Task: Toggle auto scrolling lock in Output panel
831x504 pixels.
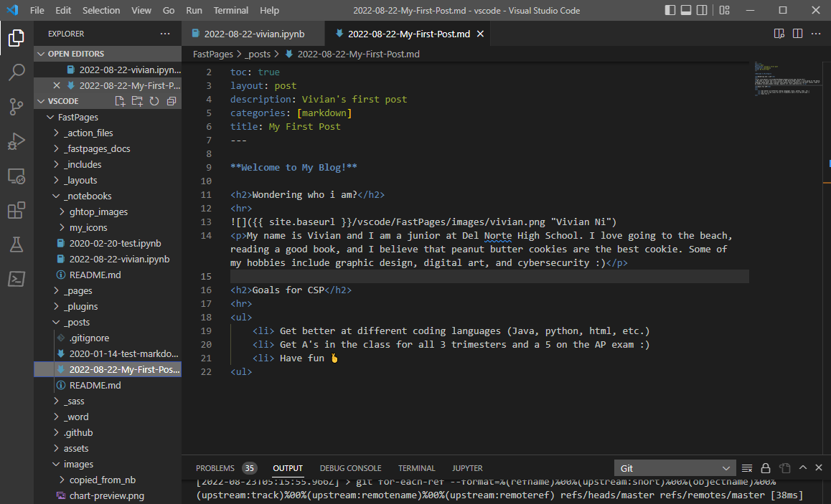Action: 765,467
